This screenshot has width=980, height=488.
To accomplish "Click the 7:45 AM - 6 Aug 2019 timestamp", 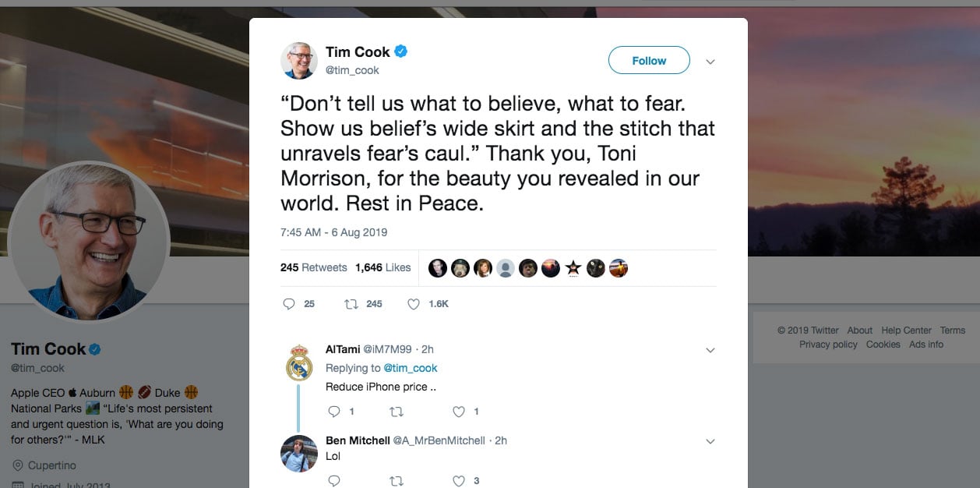I will tap(333, 232).
